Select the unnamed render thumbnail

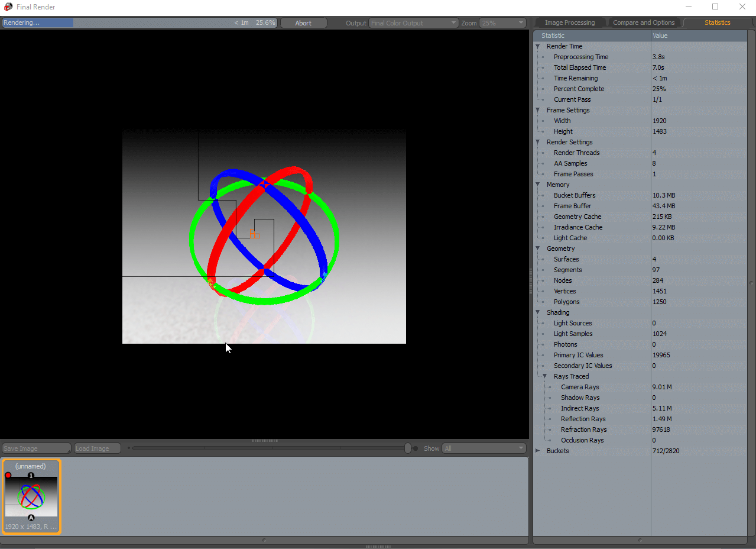pos(31,496)
